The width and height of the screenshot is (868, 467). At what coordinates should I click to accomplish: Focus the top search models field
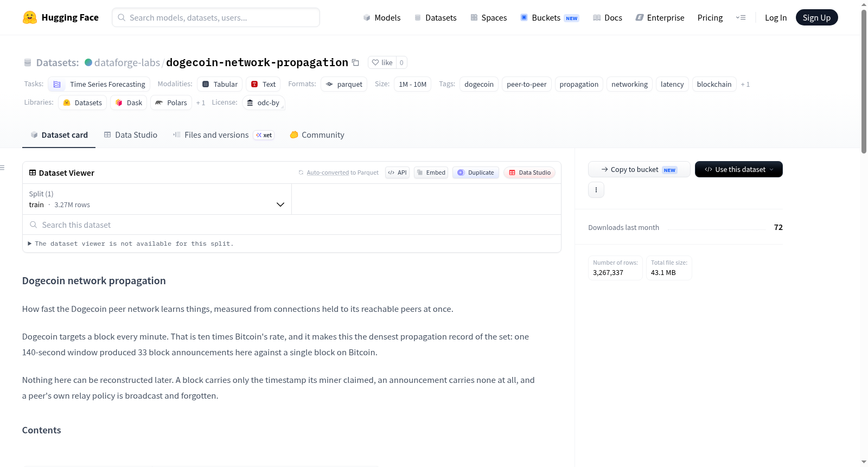[216, 17]
